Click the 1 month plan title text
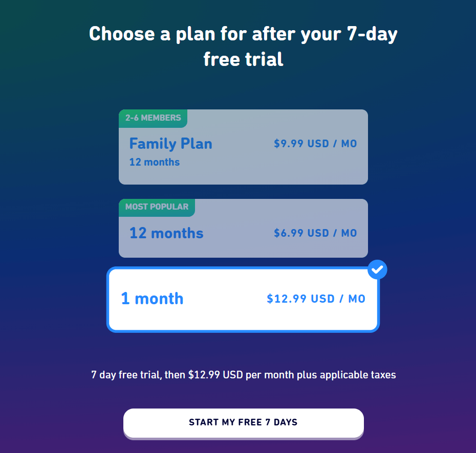The width and height of the screenshot is (476, 453). tap(152, 299)
